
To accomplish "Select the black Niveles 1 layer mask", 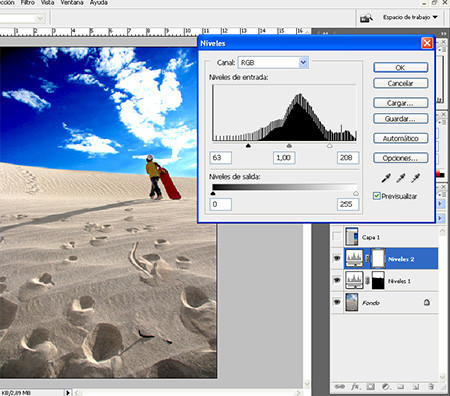I will [x=378, y=280].
